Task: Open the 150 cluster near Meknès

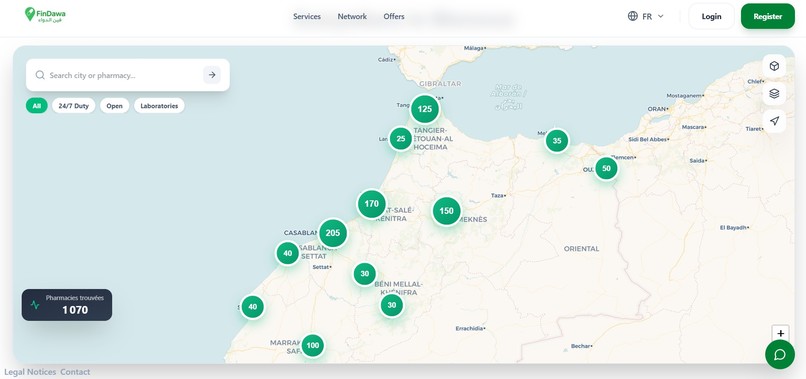Action: [x=446, y=211]
